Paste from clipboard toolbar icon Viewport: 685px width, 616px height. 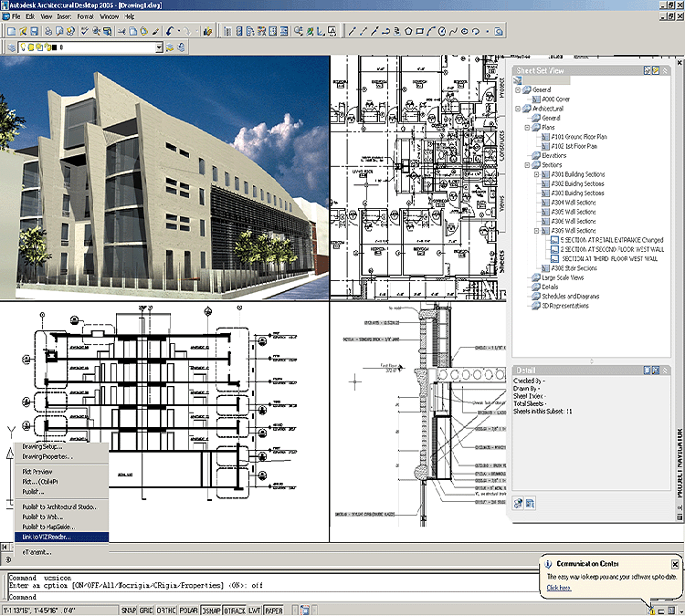(x=143, y=31)
